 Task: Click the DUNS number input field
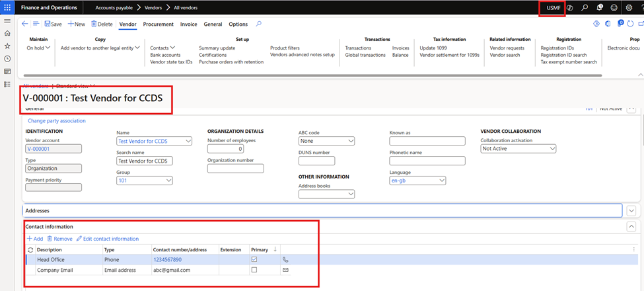[316, 161]
